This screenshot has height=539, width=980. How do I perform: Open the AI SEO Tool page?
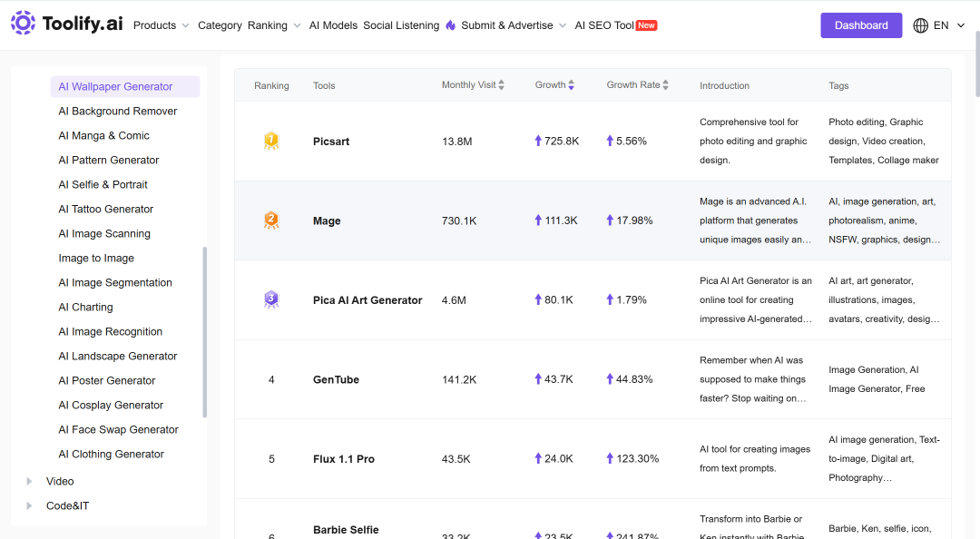pos(603,25)
